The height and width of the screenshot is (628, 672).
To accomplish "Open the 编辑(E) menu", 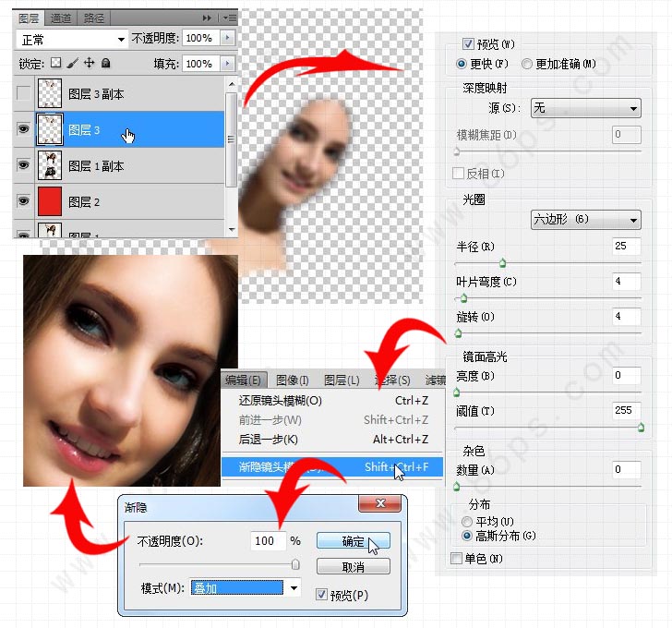I will click(x=244, y=380).
